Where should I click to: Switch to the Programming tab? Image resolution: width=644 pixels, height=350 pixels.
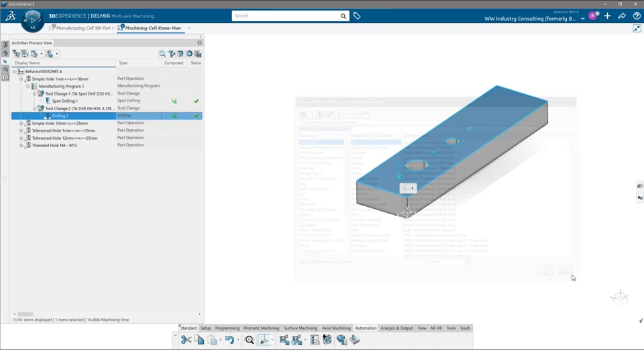coord(227,329)
